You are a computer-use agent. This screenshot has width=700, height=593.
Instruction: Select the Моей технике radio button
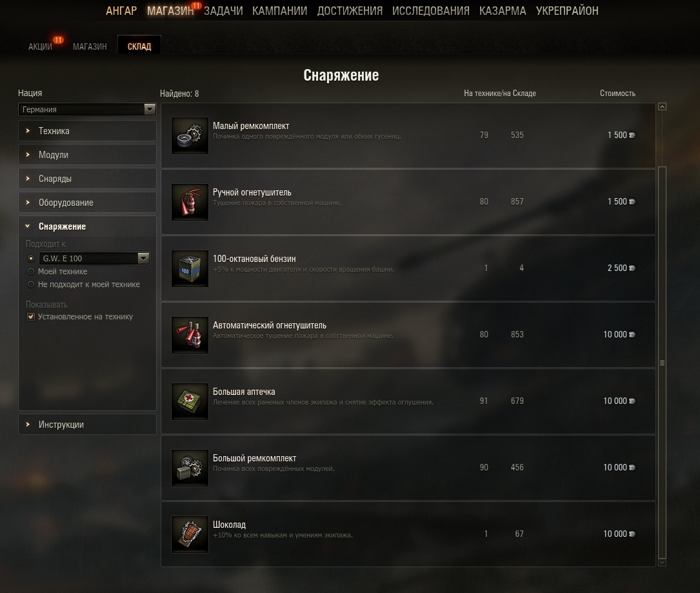point(31,272)
